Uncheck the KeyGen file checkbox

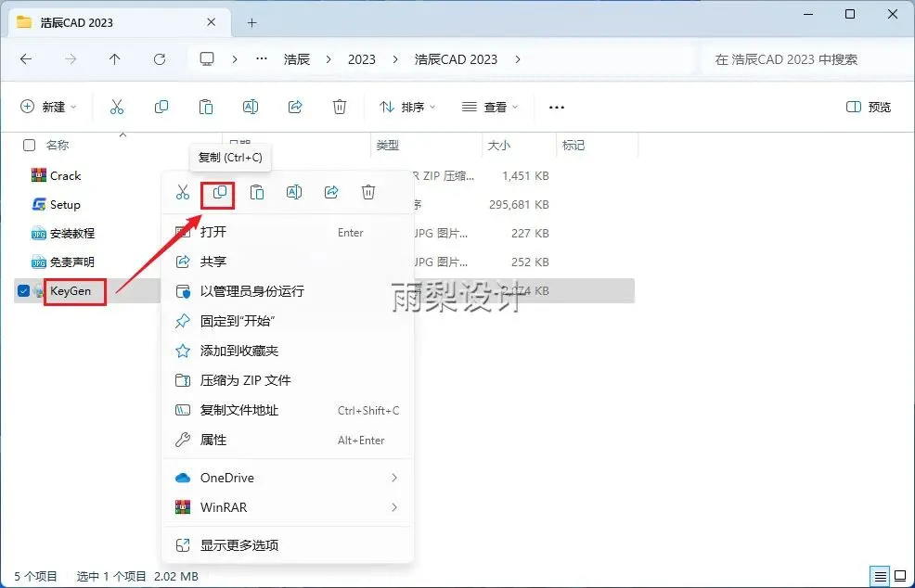click(23, 290)
